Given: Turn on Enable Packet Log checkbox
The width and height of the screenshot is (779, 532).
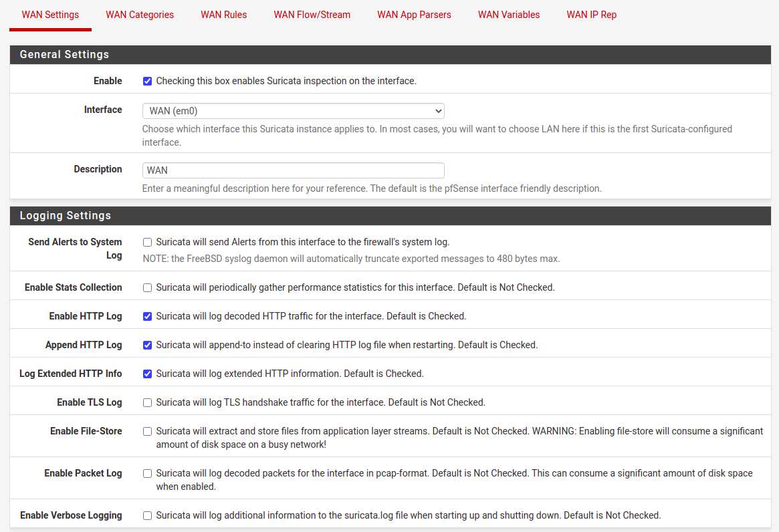Looking at the screenshot, I should pyautogui.click(x=148, y=474).
